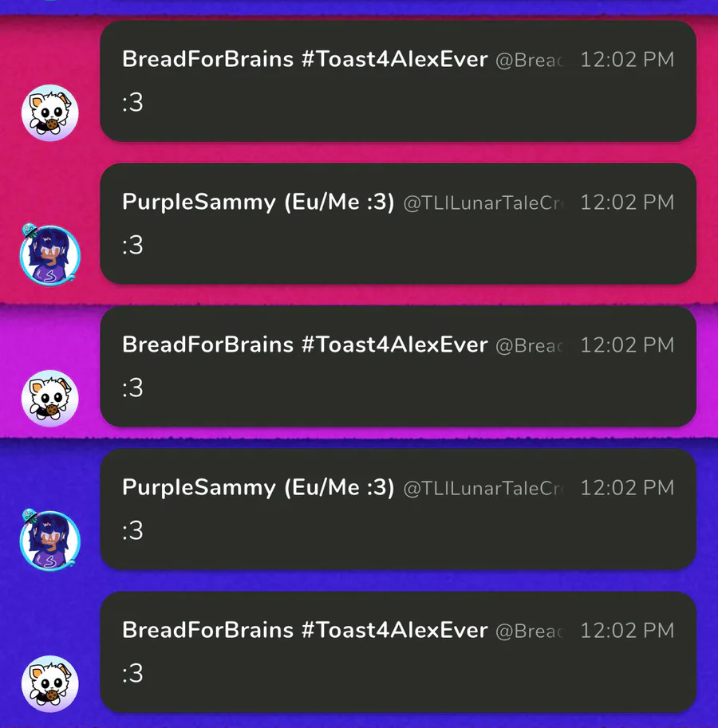718x728 pixels.
Task: Click 12:02 PM timestamp on the third message
Action: pyautogui.click(x=627, y=345)
